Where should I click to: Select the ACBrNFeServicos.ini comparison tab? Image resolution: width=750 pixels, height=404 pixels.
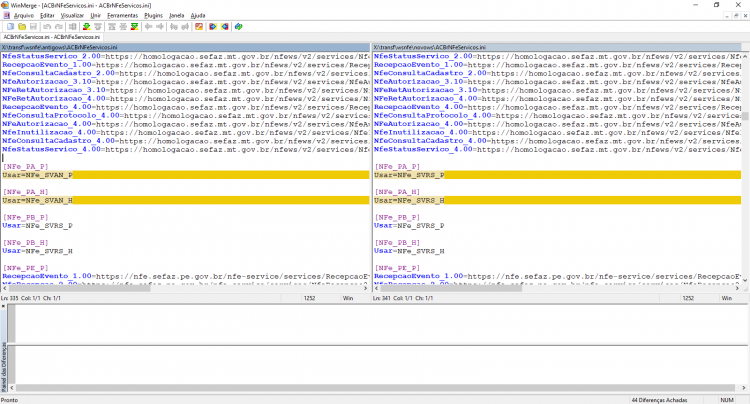[52, 37]
